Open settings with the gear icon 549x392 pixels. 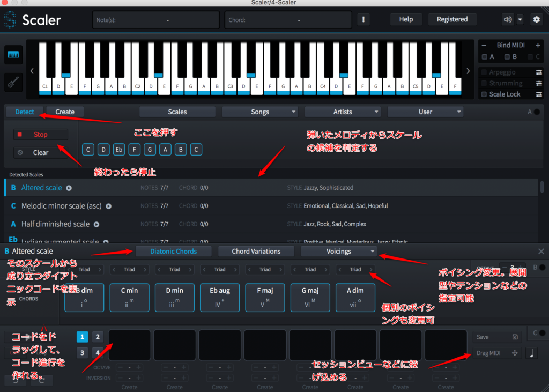click(536, 19)
